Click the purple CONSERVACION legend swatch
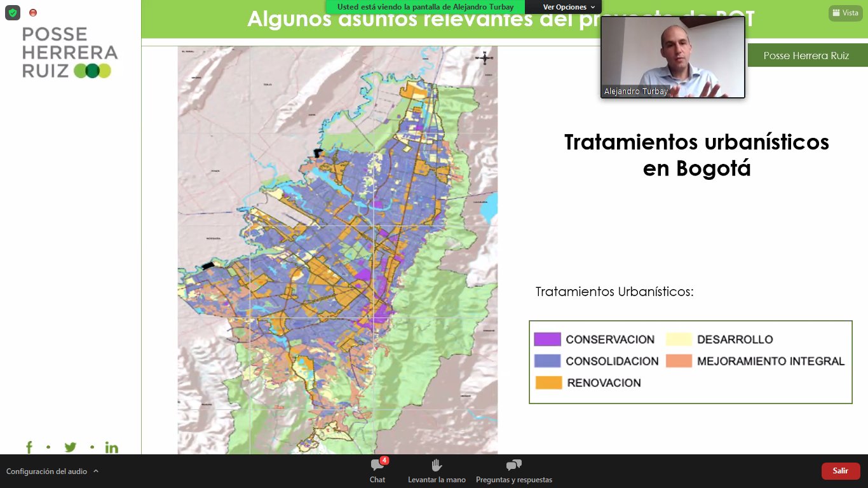Screen dimensions: 868x488 click(x=547, y=339)
